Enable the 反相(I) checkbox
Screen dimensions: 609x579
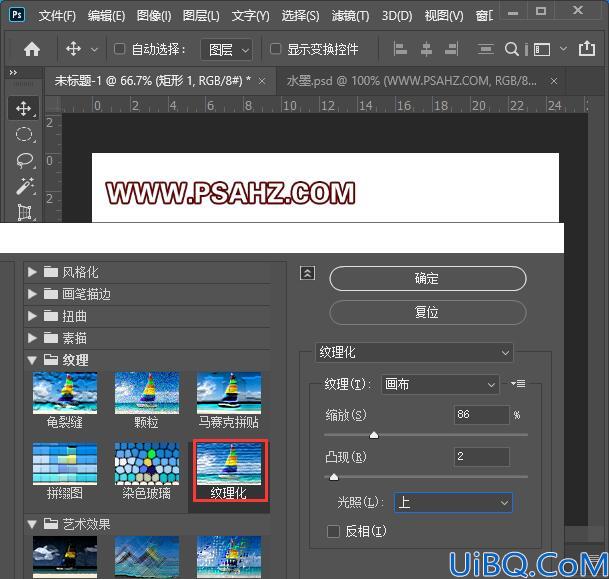pyautogui.click(x=333, y=531)
